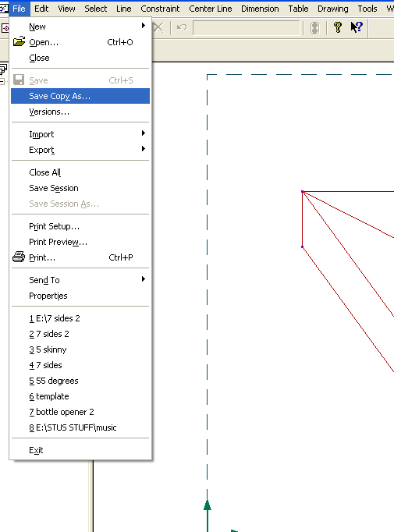Open recent file 3 5 skinny

[x=80, y=349]
